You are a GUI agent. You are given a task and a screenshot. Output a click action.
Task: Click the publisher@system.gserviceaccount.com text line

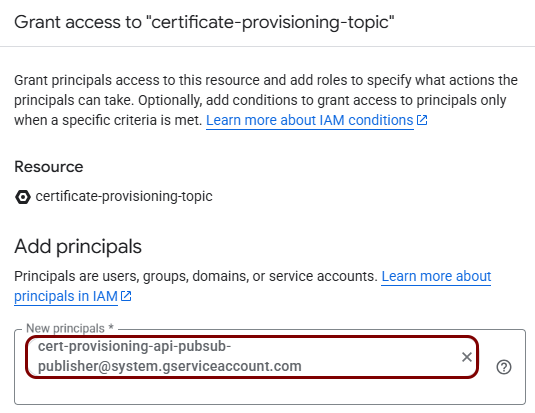point(170,366)
